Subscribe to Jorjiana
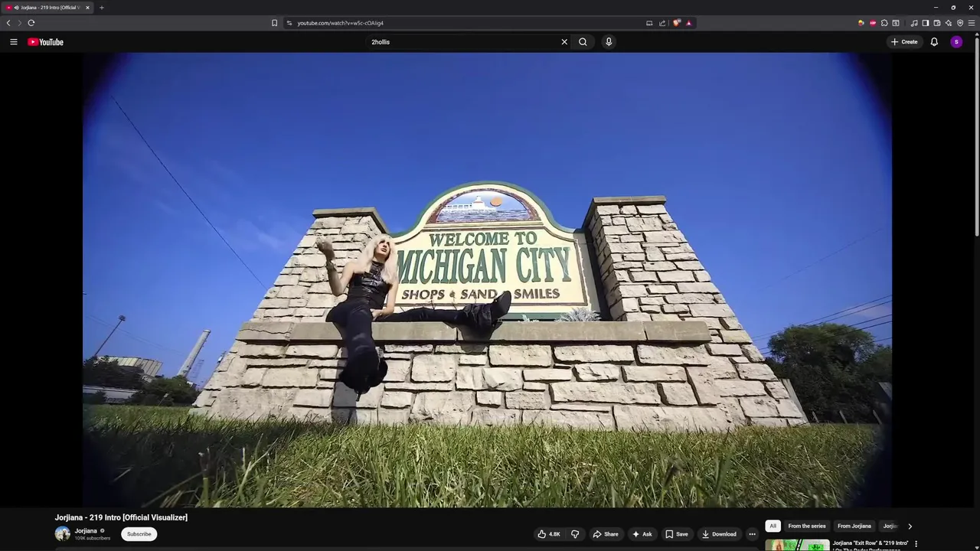980x551 pixels. (139, 534)
